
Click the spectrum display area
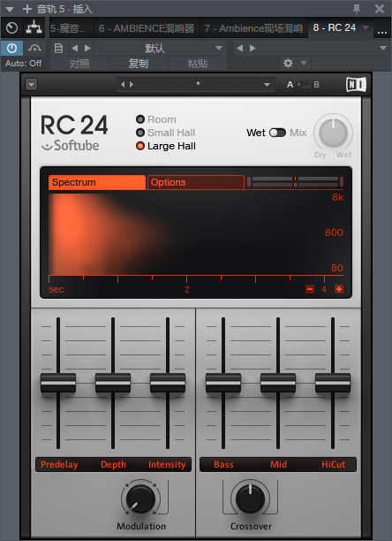[x=196, y=232]
